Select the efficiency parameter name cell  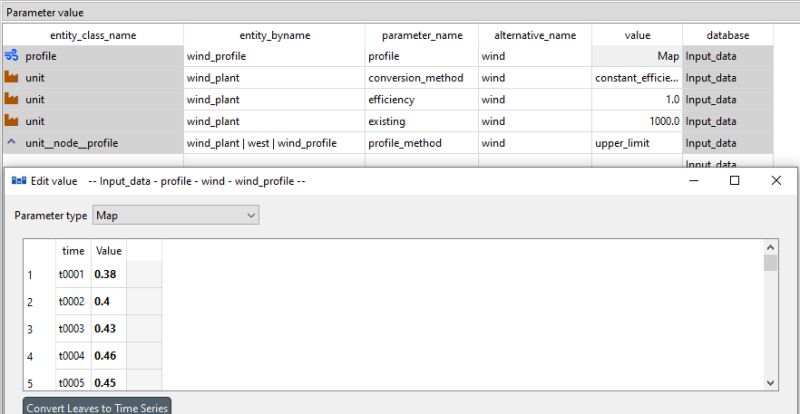[422, 100]
